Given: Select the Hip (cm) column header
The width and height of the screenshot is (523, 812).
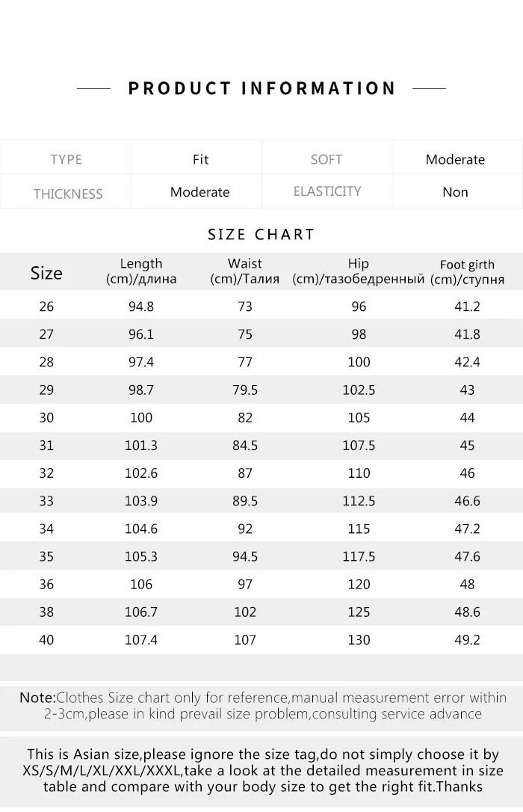Looking at the screenshot, I should coord(359,271).
